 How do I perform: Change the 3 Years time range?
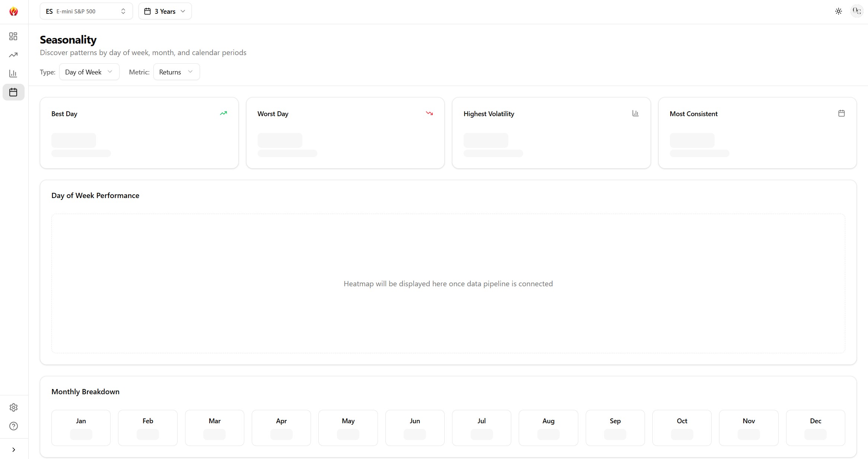point(165,11)
